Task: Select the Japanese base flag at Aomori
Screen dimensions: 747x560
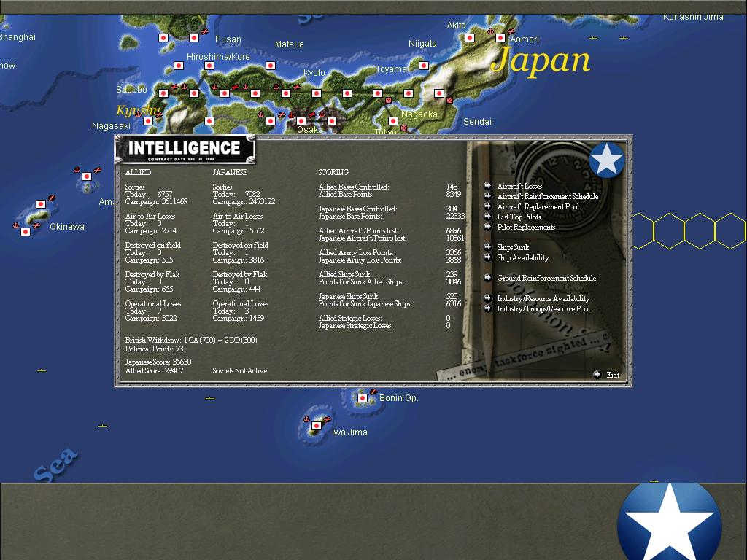Action: pyautogui.click(x=500, y=38)
